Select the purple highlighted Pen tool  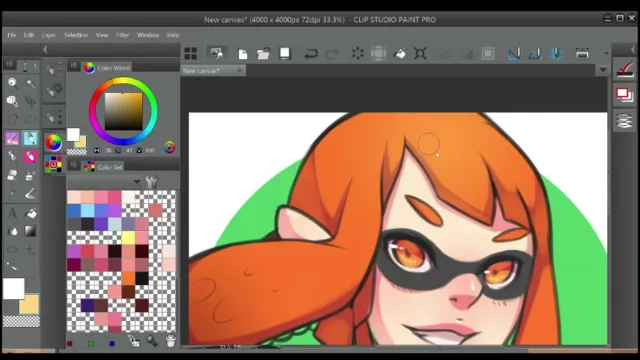point(13,138)
